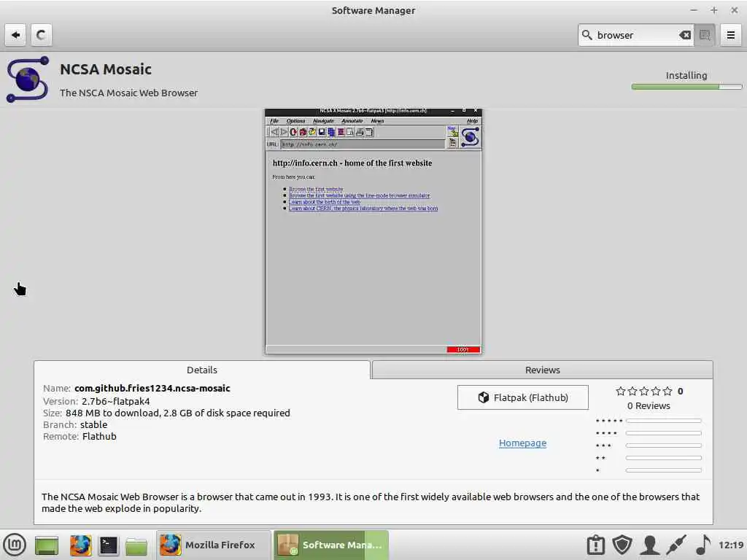Go back with the arrow button

16,35
